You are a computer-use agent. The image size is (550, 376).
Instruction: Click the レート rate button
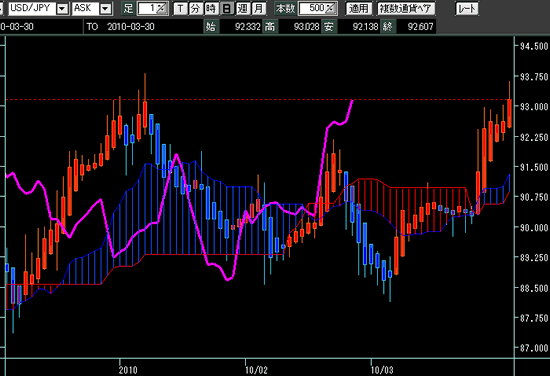click(x=467, y=8)
